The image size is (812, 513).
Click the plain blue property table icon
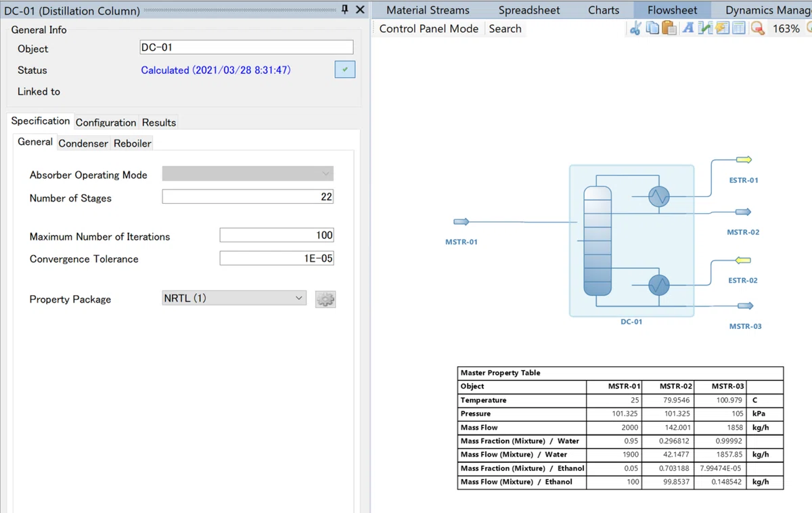(x=739, y=28)
